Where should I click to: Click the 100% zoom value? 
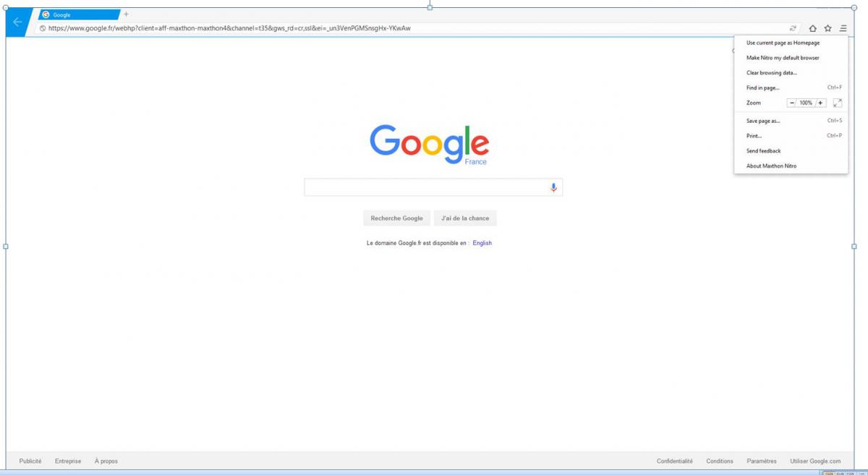806,103
